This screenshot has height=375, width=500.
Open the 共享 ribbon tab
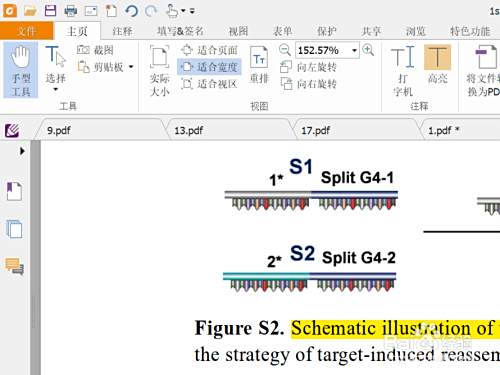pyautogui.click(x=371, y=31)
